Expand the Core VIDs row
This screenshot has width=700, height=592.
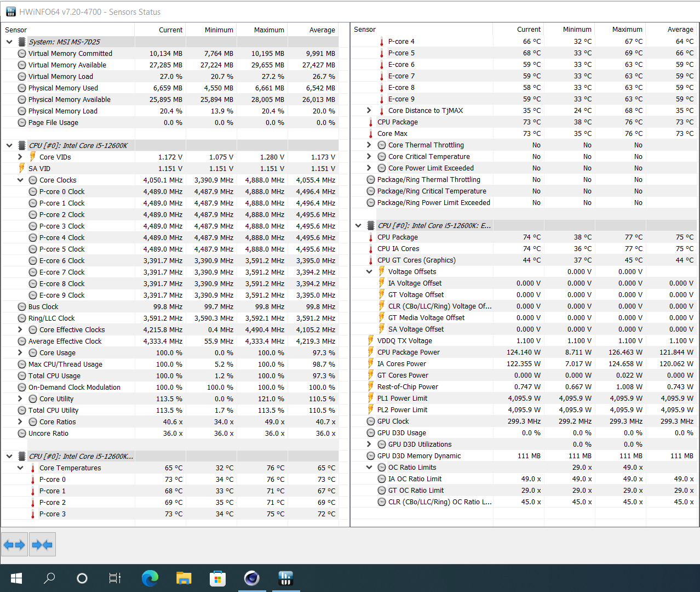[20, 157]
